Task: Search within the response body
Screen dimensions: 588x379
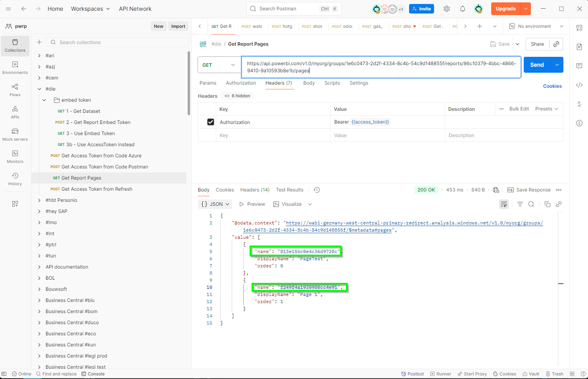Action: click(531, 204)
